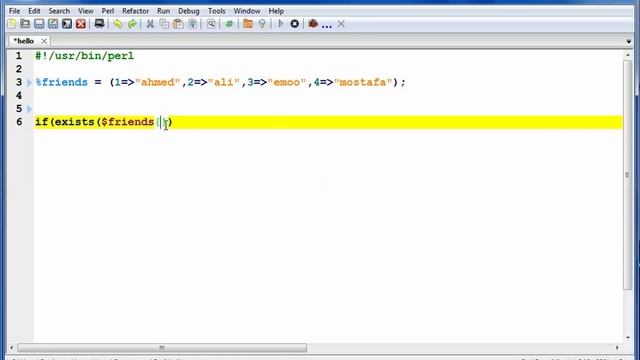Run the script with the play icon

(280, 24)
